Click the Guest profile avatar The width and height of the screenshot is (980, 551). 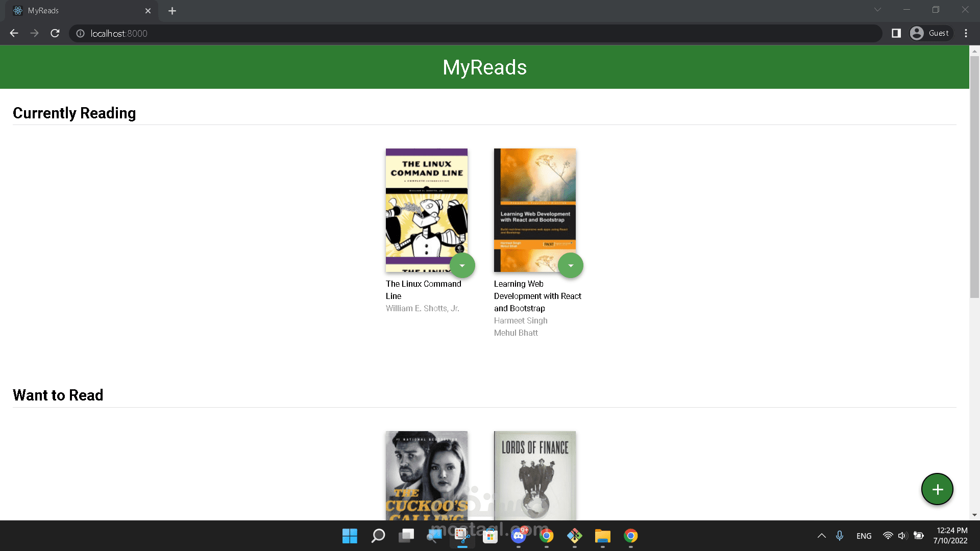917,33
